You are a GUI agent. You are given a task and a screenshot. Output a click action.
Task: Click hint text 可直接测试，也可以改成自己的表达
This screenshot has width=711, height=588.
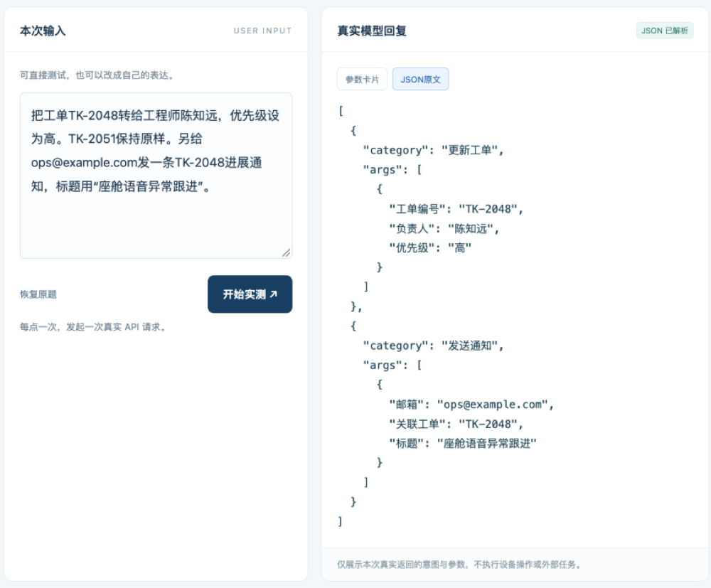click(97, 75)
